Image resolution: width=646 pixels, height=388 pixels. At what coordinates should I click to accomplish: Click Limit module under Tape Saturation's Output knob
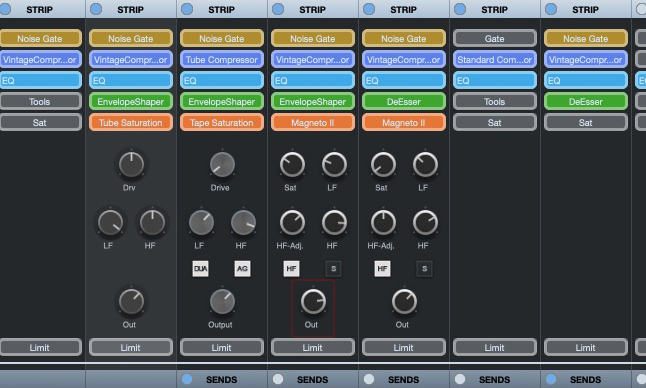pyautogui.click(x=222, y=348)
